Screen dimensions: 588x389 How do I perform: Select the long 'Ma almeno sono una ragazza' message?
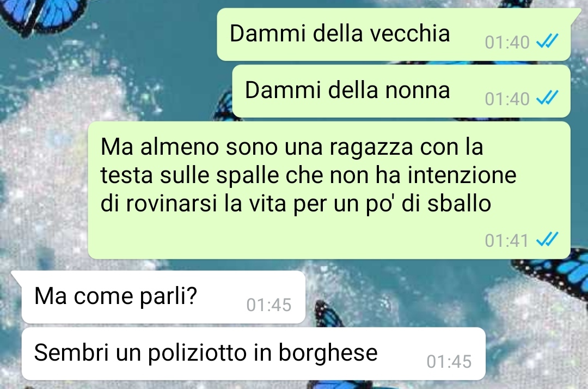(329, 190)
